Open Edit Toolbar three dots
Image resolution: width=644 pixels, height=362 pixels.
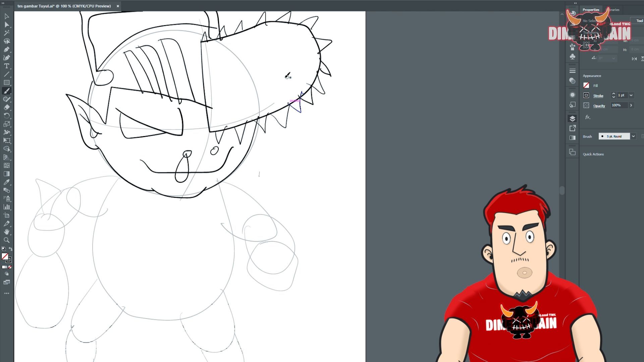tap(7, 293)
